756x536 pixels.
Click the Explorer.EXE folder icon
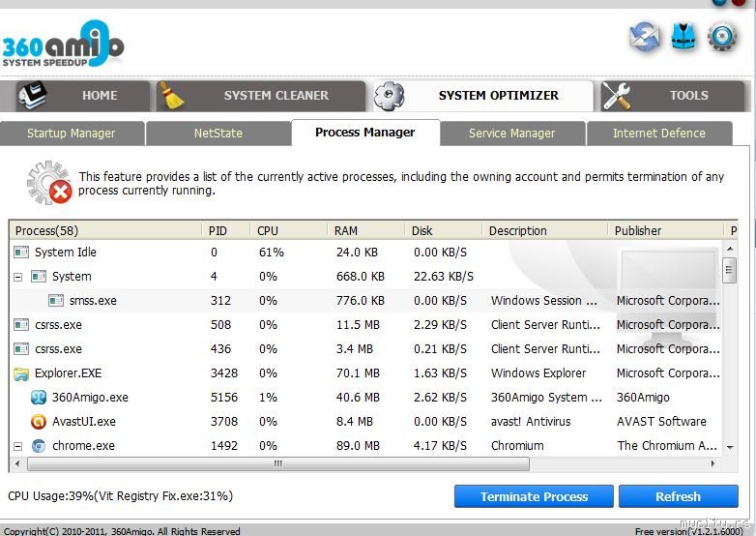(21, 373)
